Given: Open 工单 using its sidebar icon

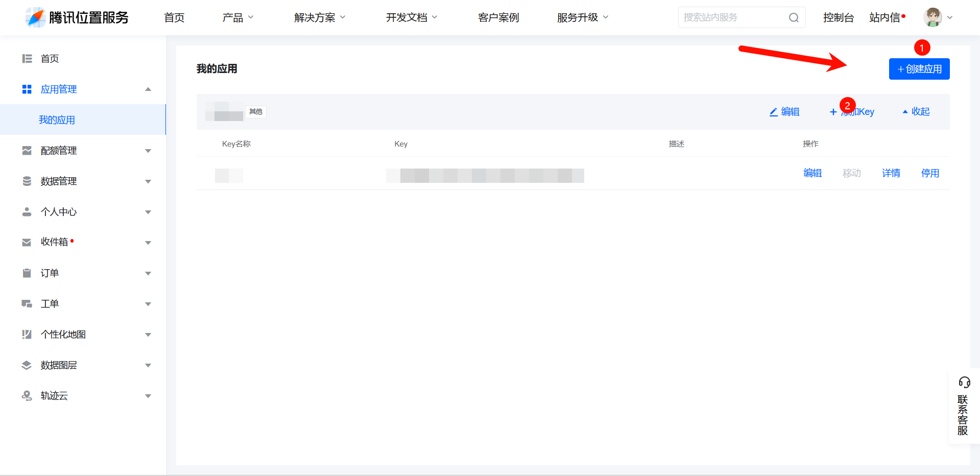Looking at the screenshot, I should tap(27, 303).
